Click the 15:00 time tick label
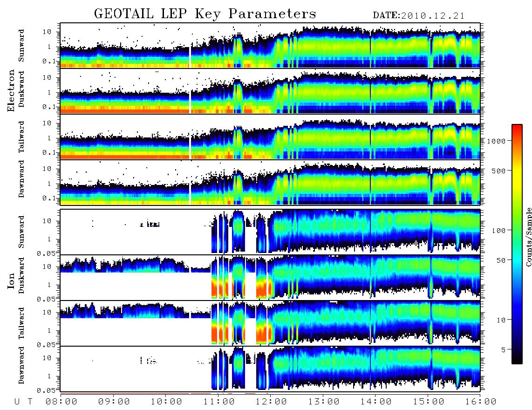The width and height of the screenshot is (532, 410). click(x=429, y=402)
